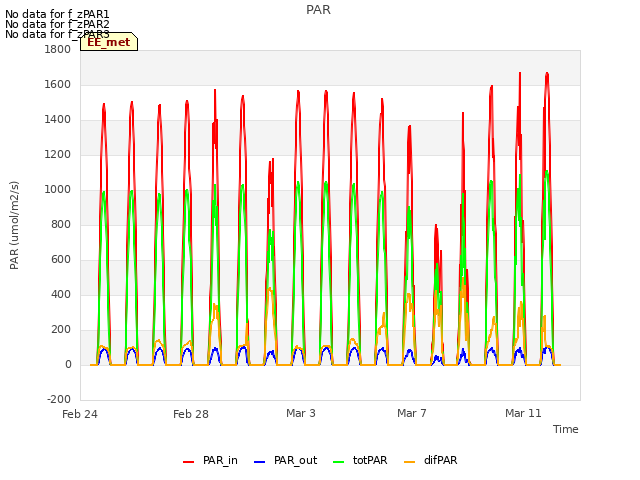Viewport: 640px width, 480px height.
Task: Click the PAR_in legend entry
Action: coord(210,460)
